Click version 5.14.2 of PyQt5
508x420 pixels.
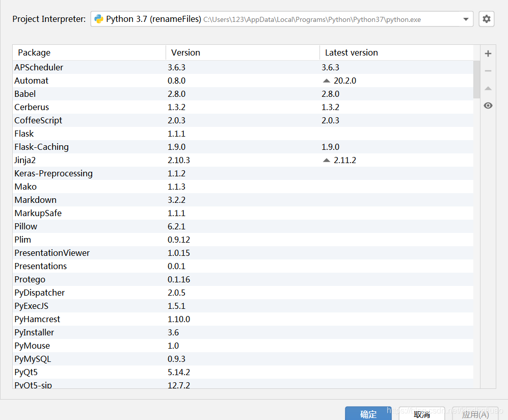[x=179, y=373]
